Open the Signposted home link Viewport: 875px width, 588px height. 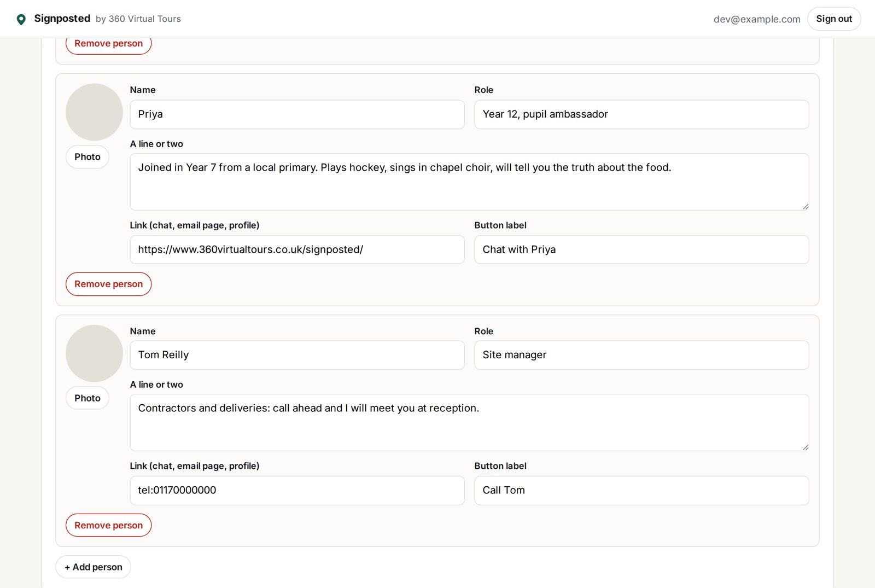[x=62, y=19]
